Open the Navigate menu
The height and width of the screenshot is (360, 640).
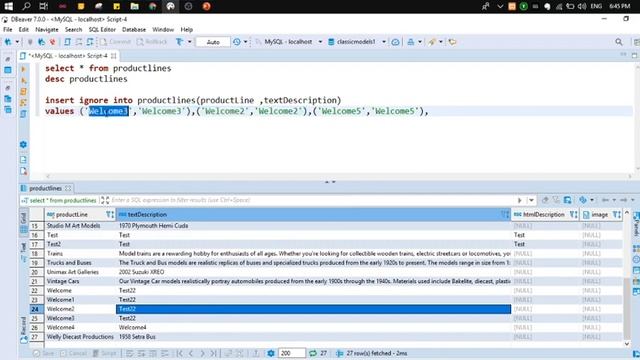click(47, 29)
